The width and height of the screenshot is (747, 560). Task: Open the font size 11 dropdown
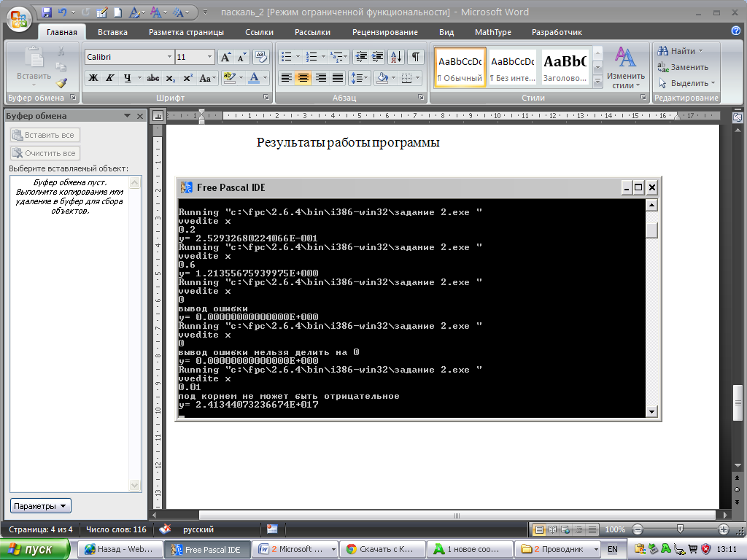(x=209, y=57)
